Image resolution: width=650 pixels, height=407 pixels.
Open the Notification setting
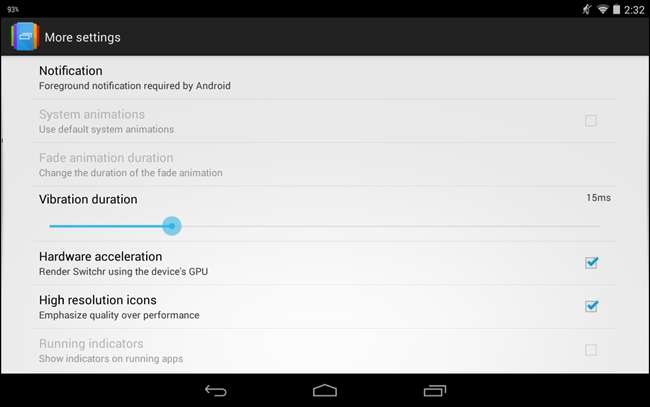point(324,78)
